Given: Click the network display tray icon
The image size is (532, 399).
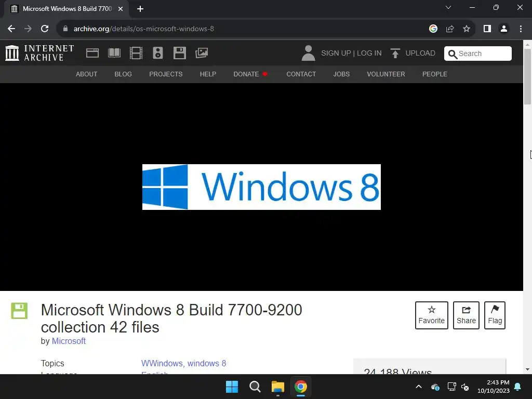Looking at the screenshot, I should [x=451, y=387].
